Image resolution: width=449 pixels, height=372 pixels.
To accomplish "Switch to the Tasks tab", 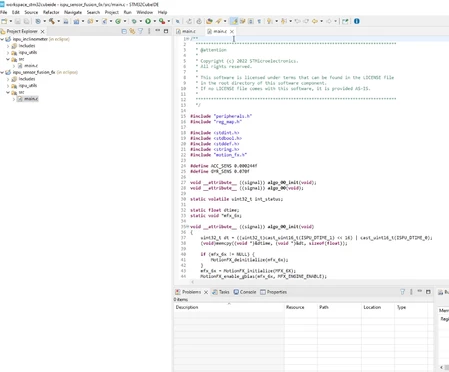I will click(221, 292).
